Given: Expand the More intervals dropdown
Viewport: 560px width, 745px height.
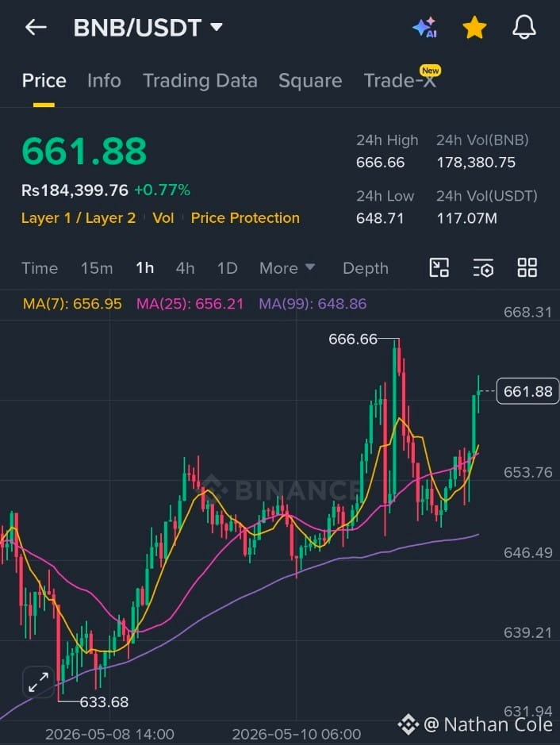Looking at the screenshot, I should [x=287, y=268].
